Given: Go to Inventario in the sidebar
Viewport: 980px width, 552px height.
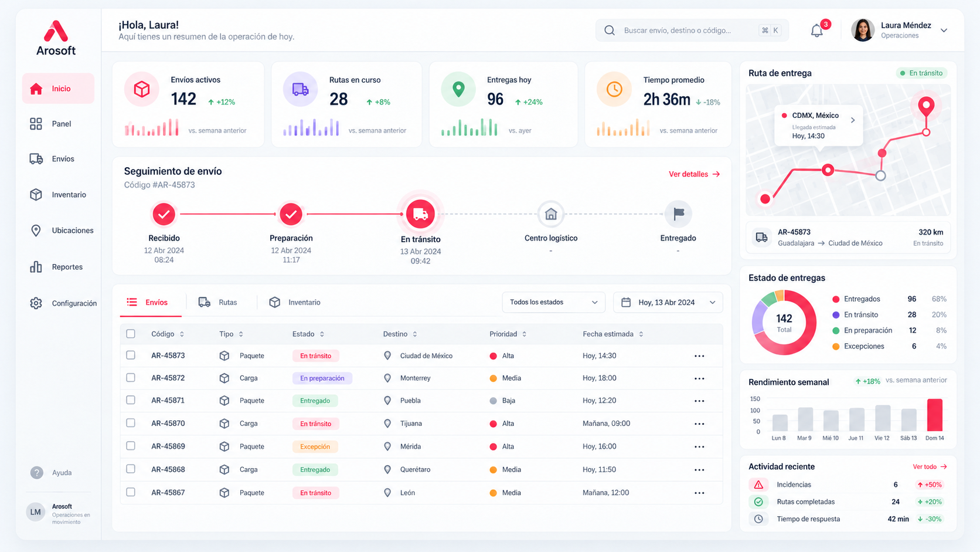Looking at the screenshot, I should pyautogui.click(x=58, y=195).
